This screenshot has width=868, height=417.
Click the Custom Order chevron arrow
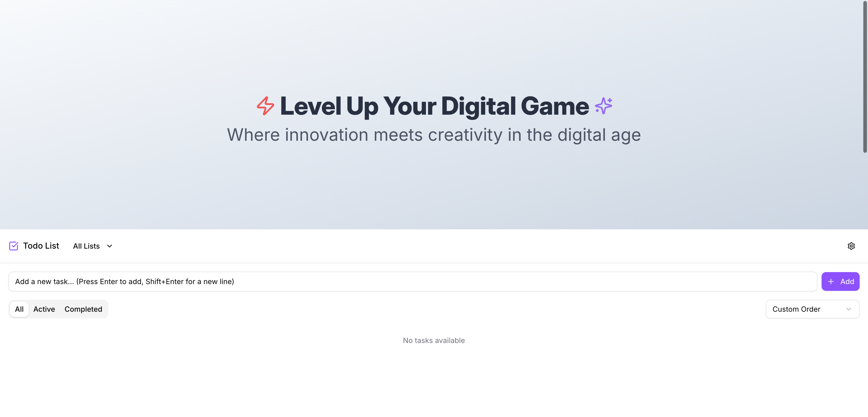click(848, 309)
